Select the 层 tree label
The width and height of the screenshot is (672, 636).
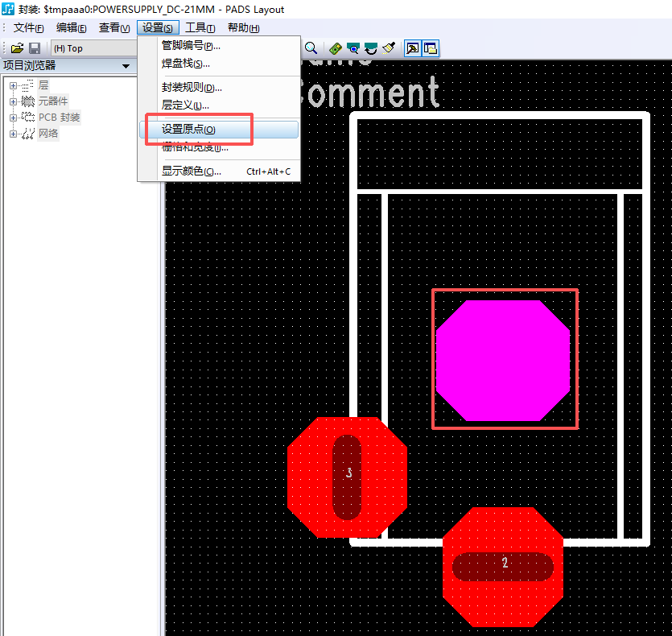[x=43, y=85]
